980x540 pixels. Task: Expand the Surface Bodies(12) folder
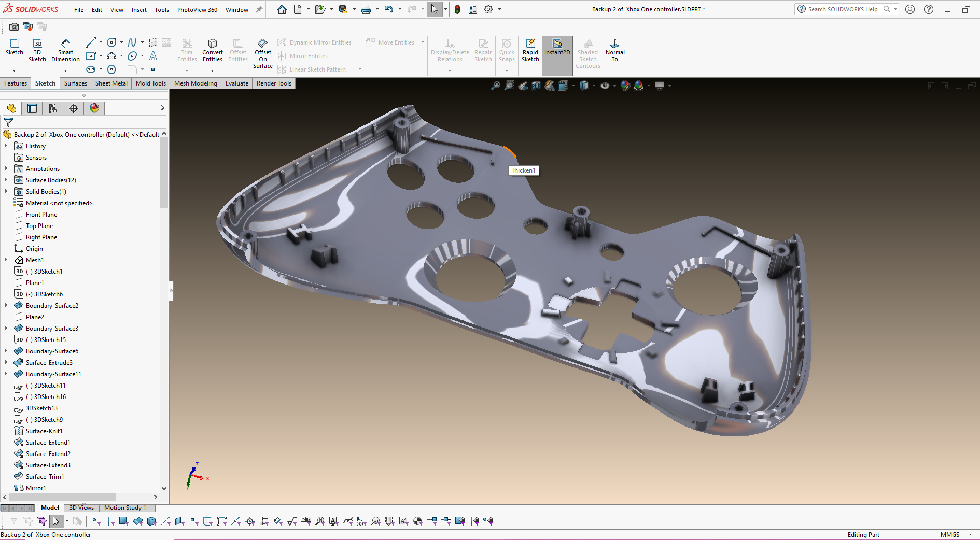click(x=6, y=180)
